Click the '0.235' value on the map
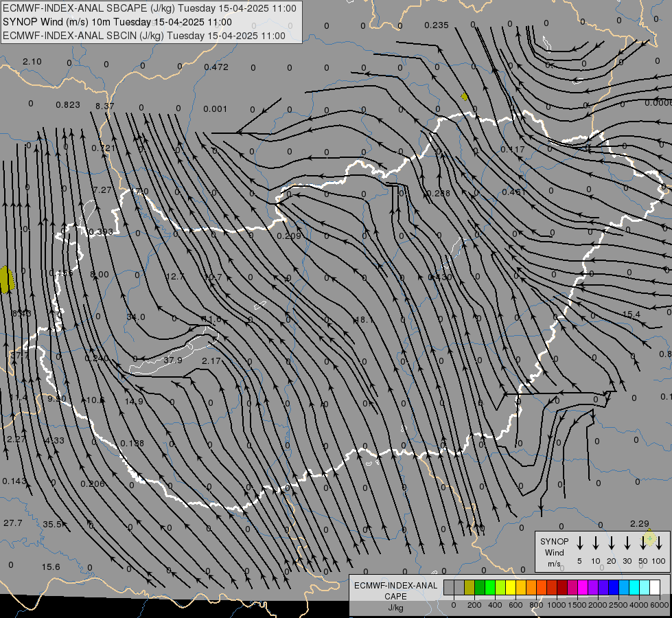The width and height of the screenshot is (672, 618). click(437, 25)
